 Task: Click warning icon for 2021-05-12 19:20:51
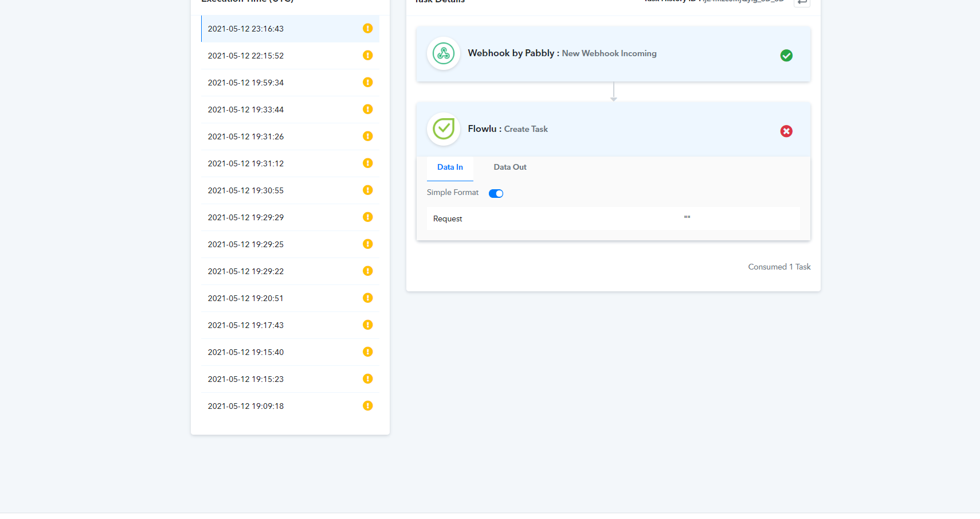click(x=368, y=298)
